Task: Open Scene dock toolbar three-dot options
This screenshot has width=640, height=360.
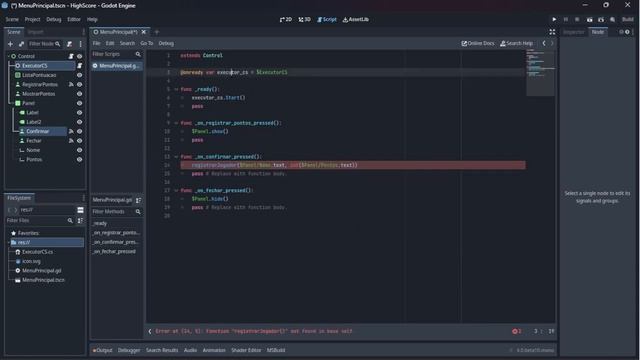Action: (80, 44)
